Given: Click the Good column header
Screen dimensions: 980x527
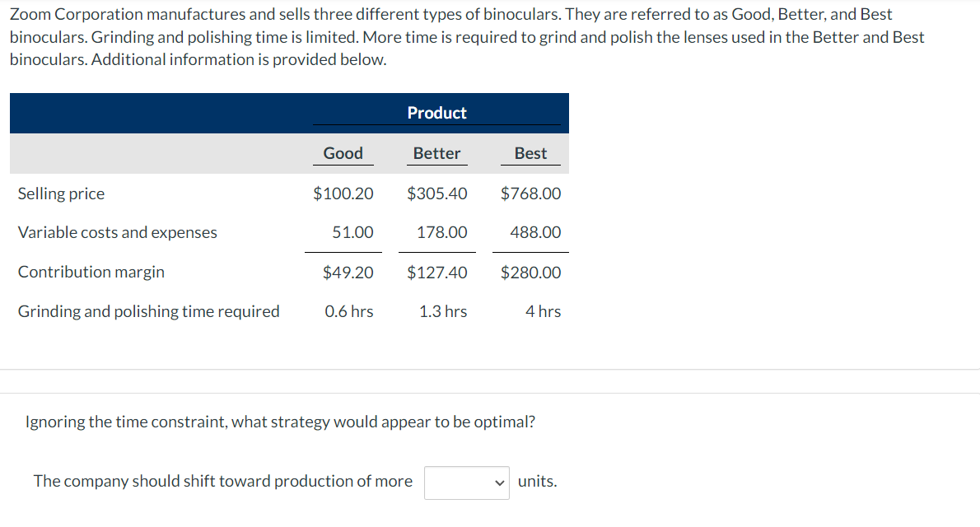Looking at the screenshot, I should [x=343, y=153].
